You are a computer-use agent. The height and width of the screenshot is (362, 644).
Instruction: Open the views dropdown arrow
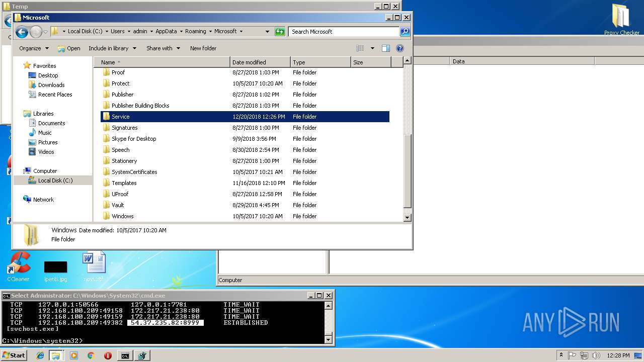click(x=372, y=48)
